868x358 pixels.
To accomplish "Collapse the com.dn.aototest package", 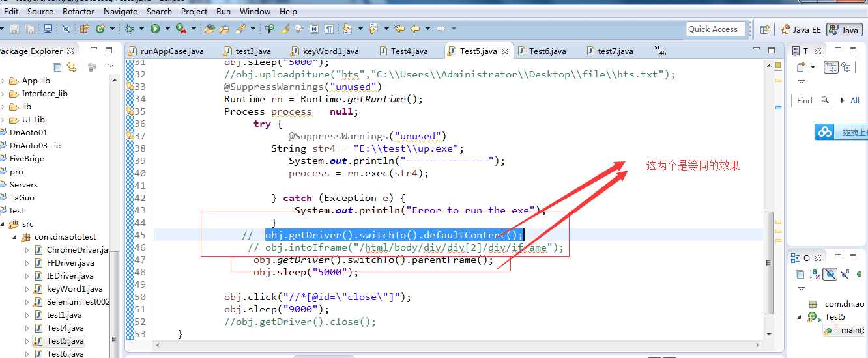I will point(16,237).
